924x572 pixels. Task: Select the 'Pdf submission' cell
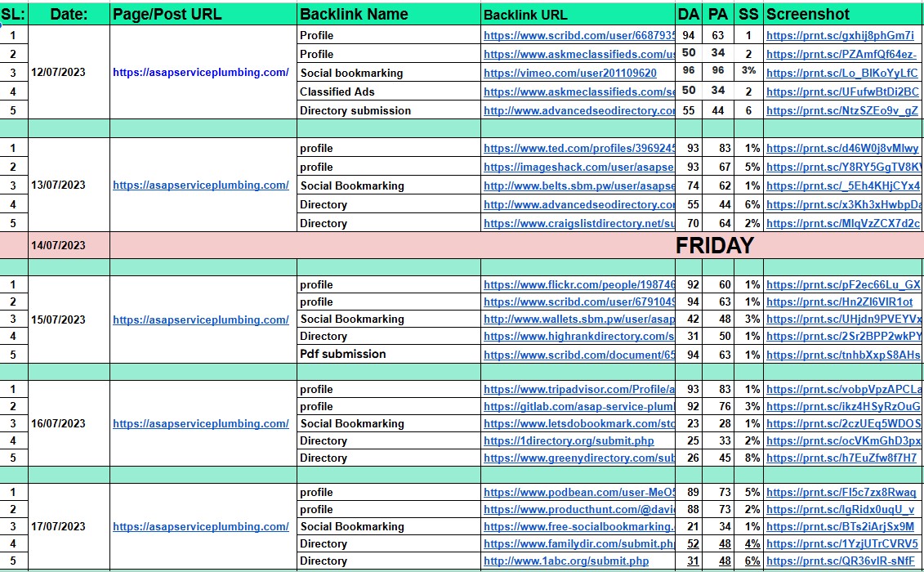click(389, 354)
